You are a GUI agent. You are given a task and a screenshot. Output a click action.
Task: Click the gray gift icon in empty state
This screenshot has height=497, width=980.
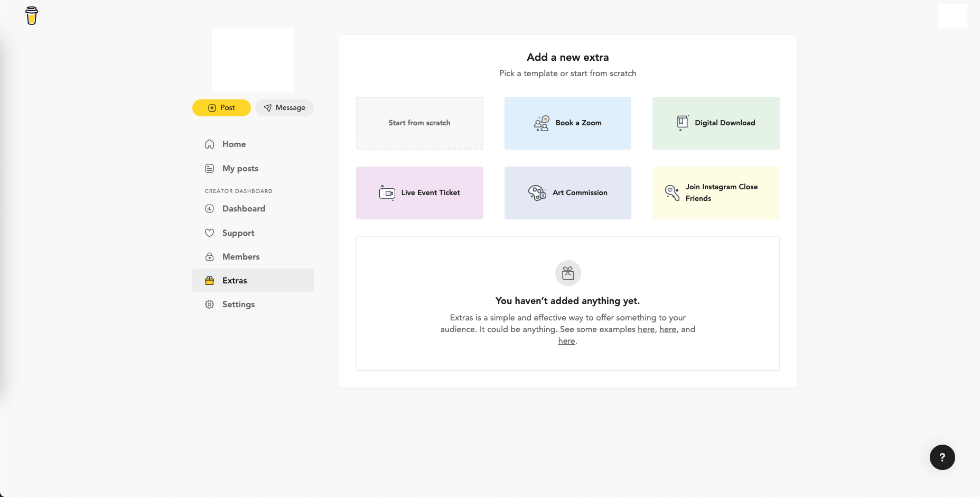coord(568,273)
